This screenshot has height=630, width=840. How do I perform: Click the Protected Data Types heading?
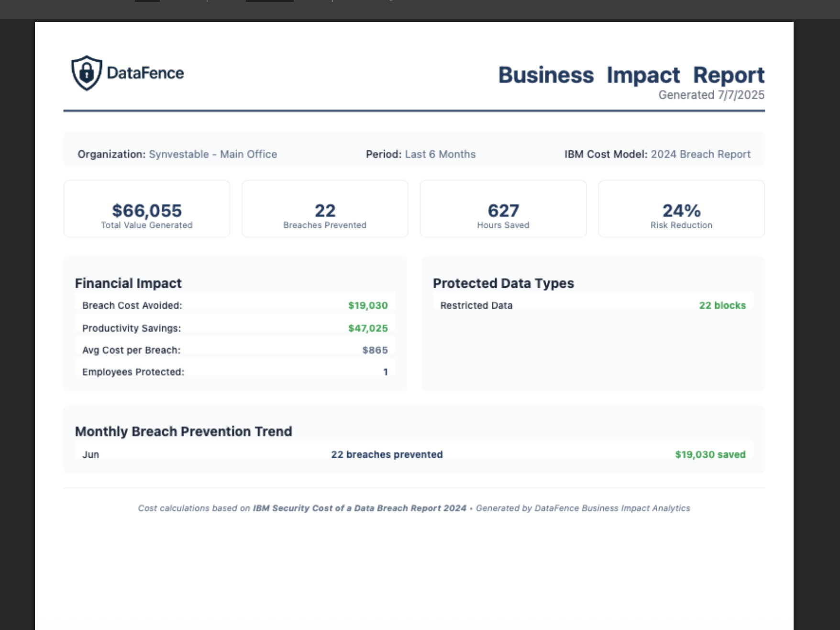tap(503, 283)
